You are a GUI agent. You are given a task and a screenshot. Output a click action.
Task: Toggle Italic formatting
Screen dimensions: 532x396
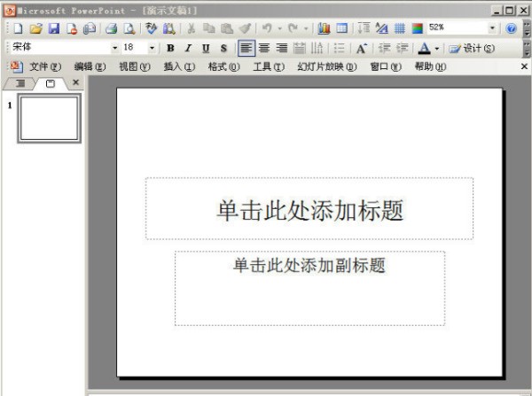[x=188, y=48]
